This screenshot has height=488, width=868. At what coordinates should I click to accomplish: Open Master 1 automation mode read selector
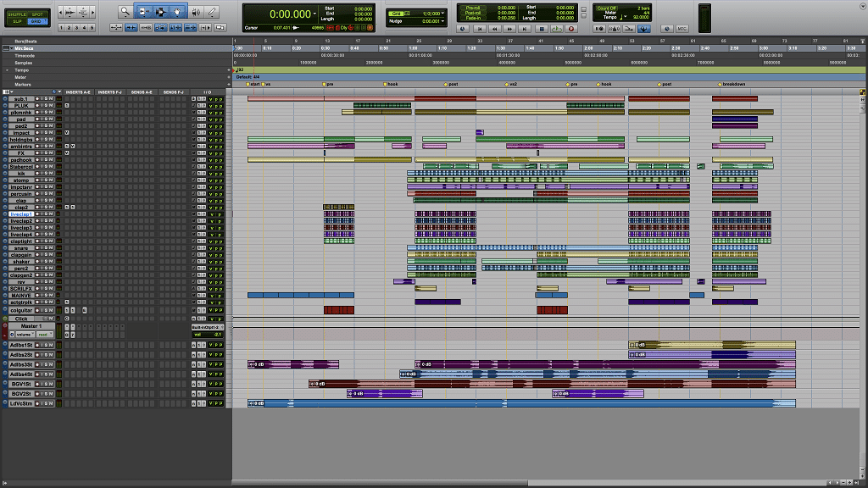pos(45,335)
